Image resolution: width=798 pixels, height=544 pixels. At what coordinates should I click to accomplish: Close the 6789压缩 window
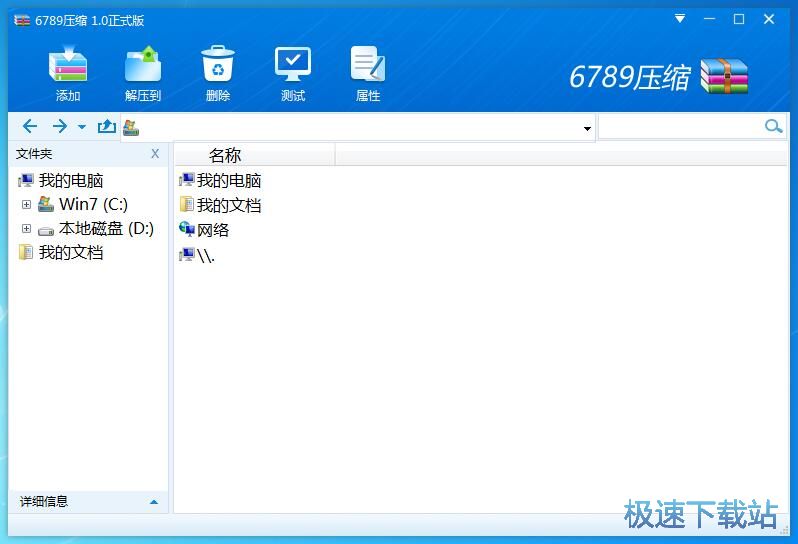pos(769,19)
